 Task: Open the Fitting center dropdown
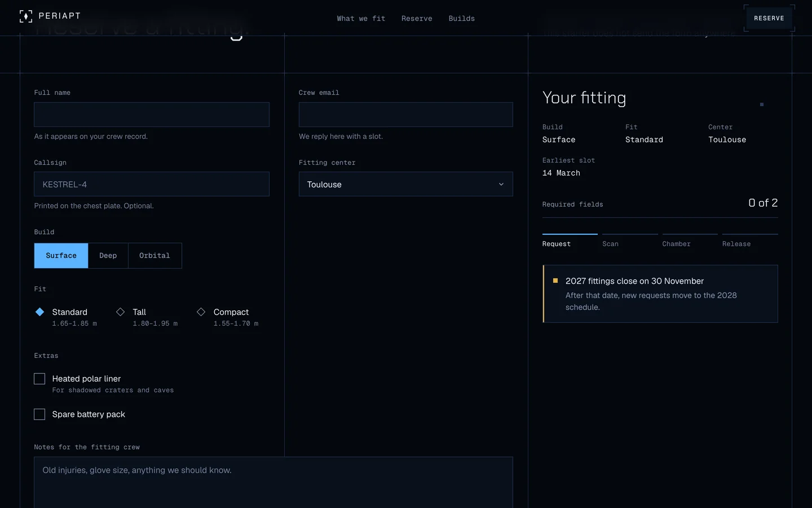click(405, 184)
